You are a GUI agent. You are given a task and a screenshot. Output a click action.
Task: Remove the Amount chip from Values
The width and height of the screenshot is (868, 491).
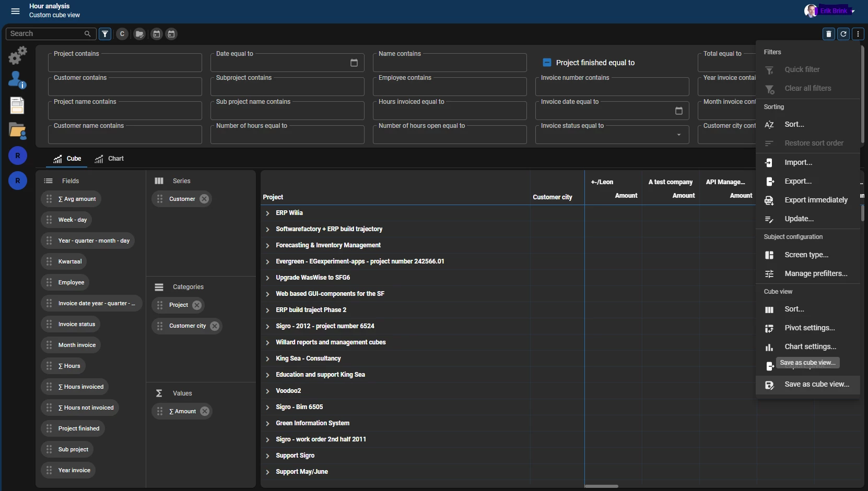coord(205,411)
